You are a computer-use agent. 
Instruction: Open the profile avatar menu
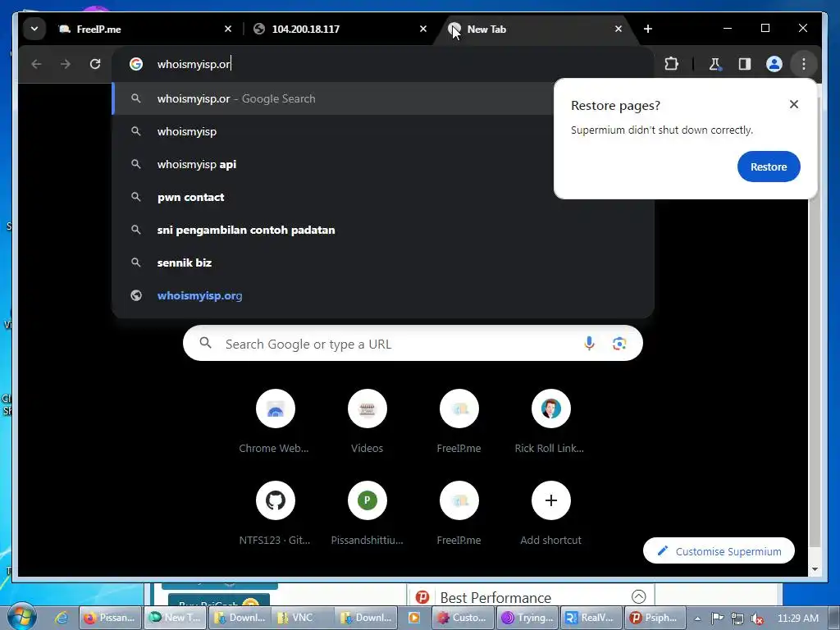(774, 64)
